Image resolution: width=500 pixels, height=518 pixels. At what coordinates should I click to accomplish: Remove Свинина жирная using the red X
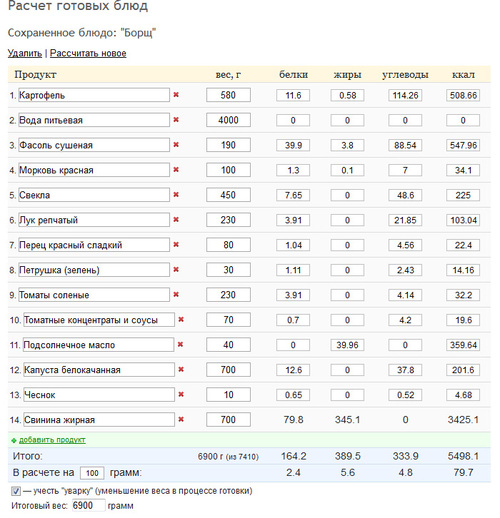pyautogui.click(x=181, y=419)
